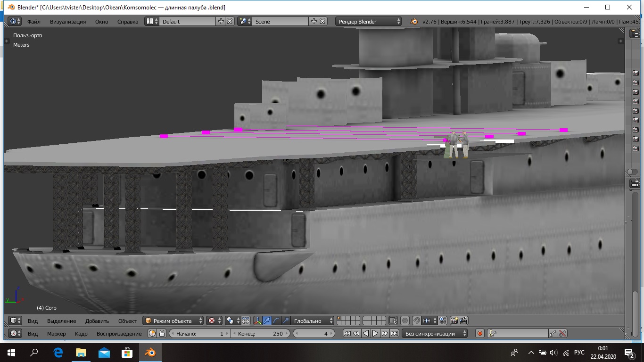The width and height of the screenshot is (644, 362).
Task: Click the OpenGL render animation clapper icon
Action: click(x=463, y=321)
